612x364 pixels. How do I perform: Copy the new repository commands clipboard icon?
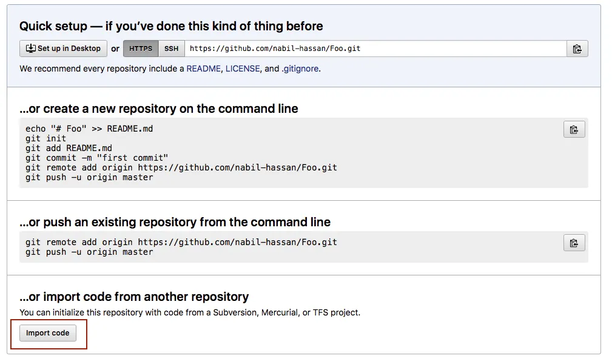click(574, 129)
